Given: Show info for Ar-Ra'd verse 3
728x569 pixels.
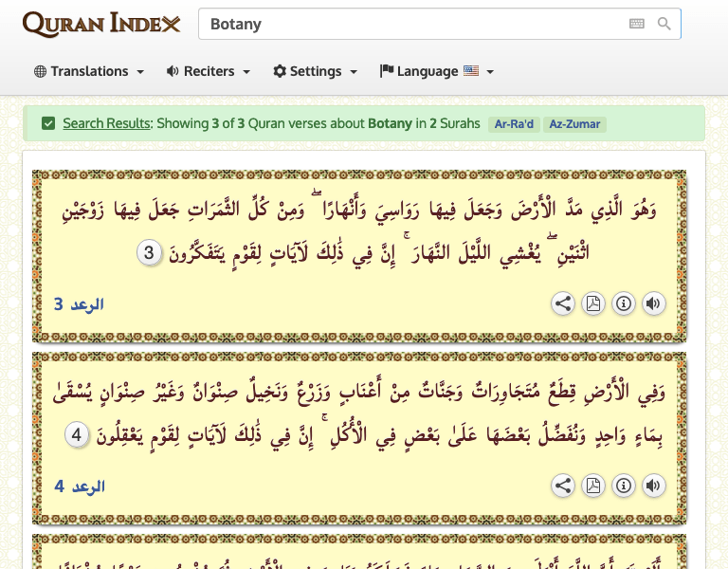Looking at the screenshot, I should [623, 303].
